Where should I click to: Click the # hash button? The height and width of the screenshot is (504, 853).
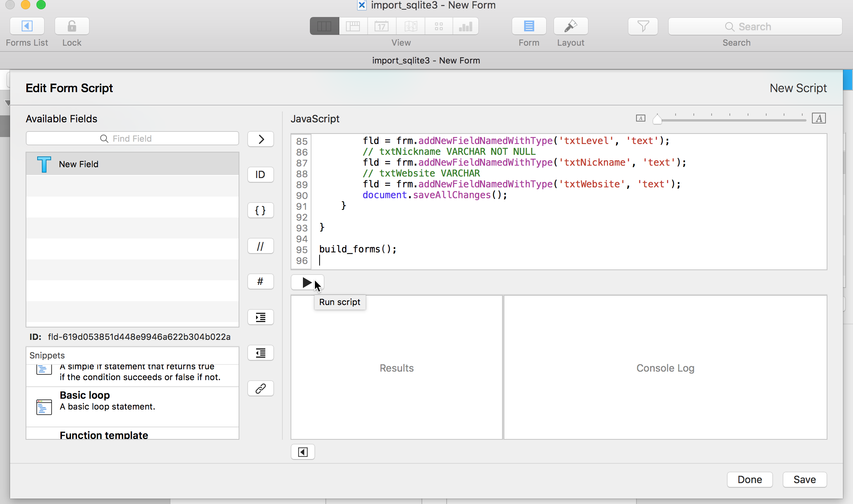[260, 281]
